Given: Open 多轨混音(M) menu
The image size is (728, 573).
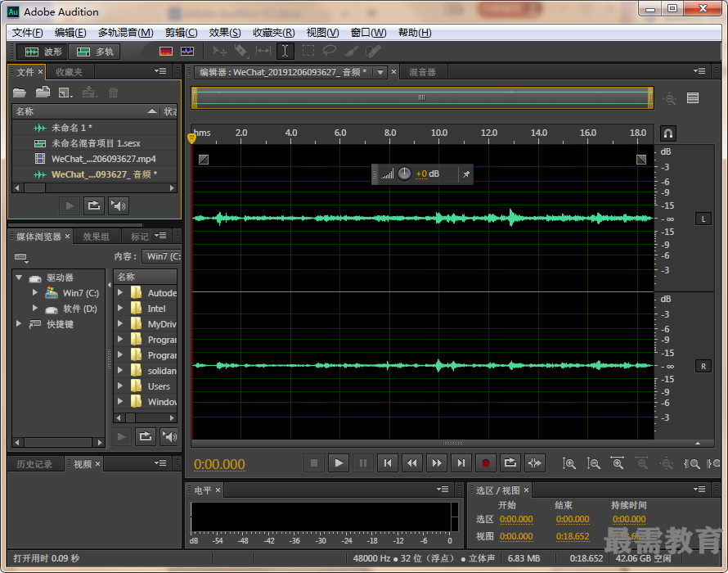Looking at the screenshot, I should click(125, 33).
